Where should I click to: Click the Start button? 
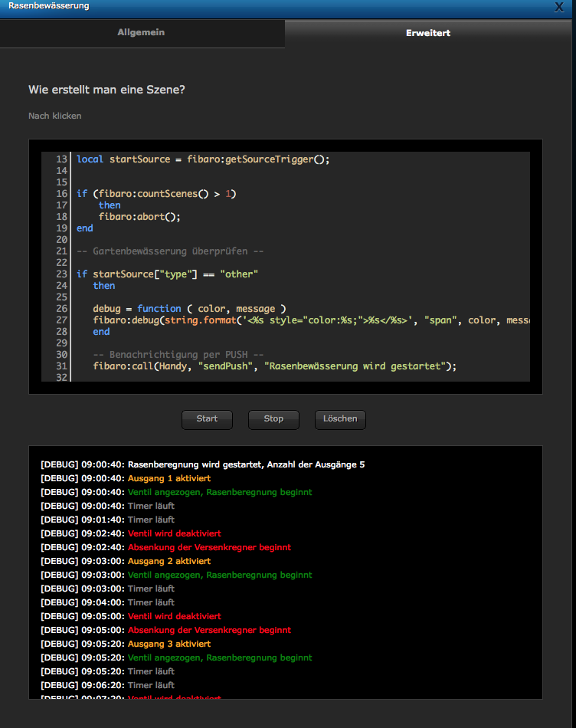click(207, 419)
